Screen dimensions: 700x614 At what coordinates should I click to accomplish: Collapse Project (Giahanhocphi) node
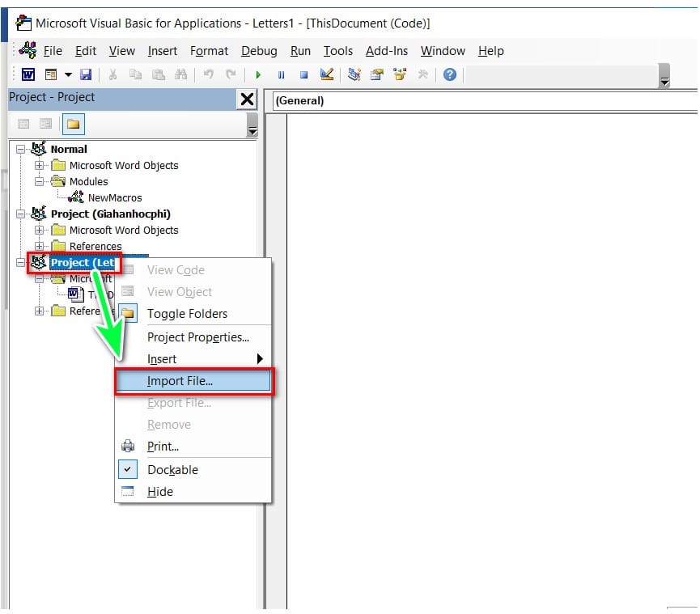pyautogui.click(x=20, y=214)
